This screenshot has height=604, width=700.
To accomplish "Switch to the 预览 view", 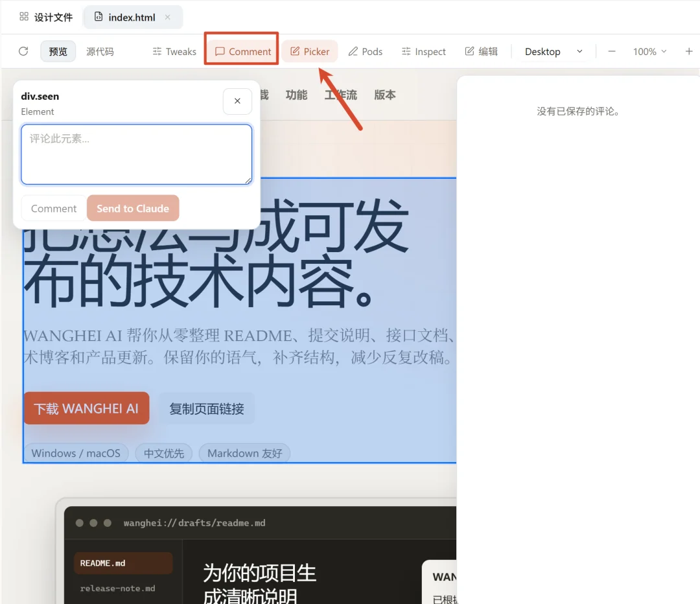I will 58,51.
